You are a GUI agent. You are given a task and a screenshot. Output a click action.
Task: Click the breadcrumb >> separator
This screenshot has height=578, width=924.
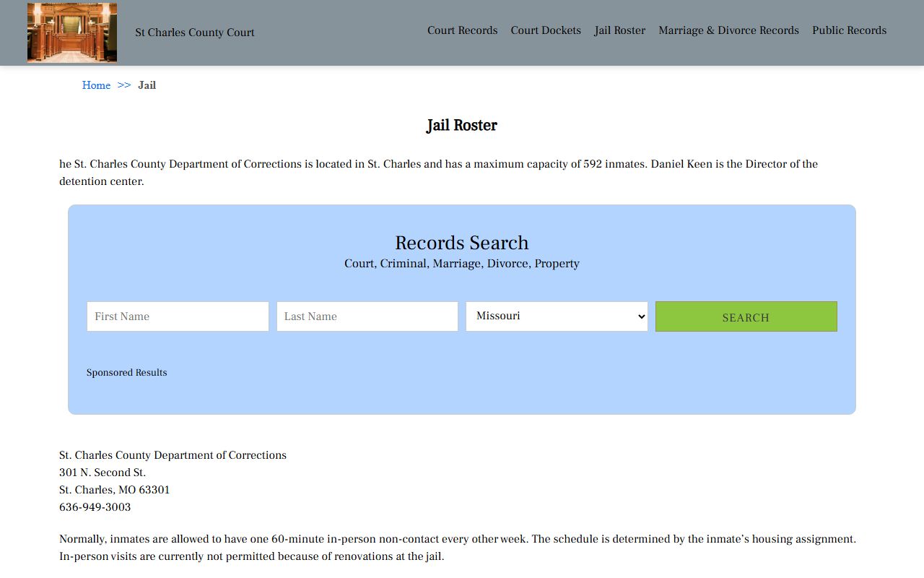(x=124, y=85)
